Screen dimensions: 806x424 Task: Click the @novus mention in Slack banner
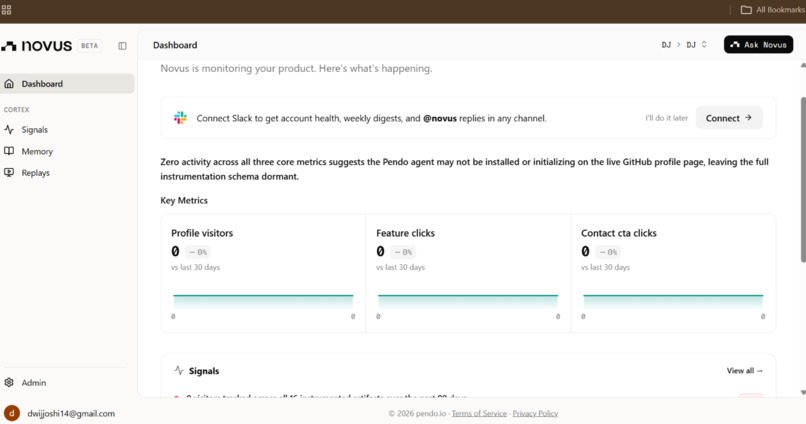(x=440, y=118)
